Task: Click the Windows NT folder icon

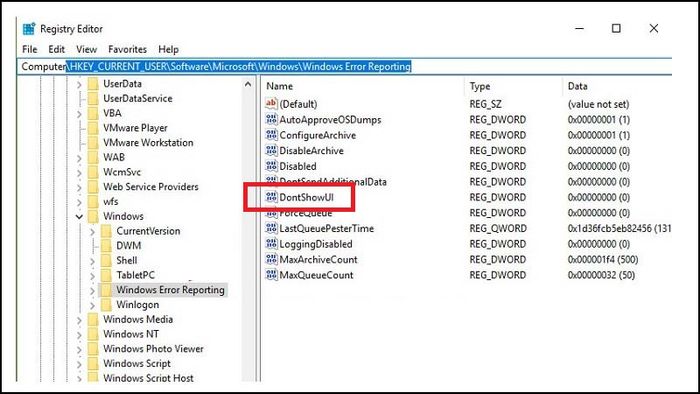Action: pyautogui.click(x=93, y=334)
